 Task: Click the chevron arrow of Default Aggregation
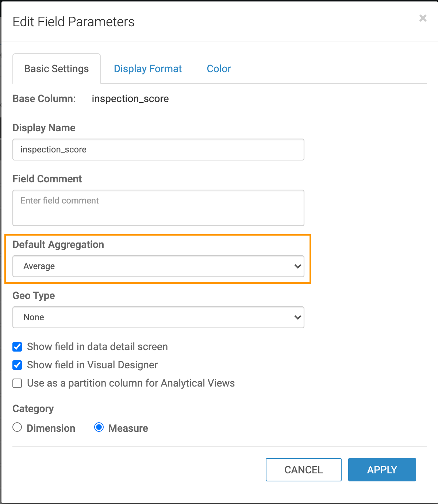click(x=297, y=266)
